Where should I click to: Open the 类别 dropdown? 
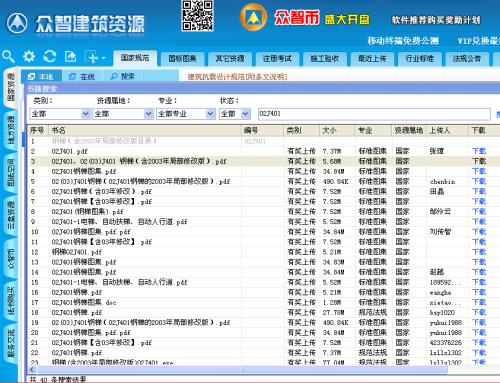(60, 114)
